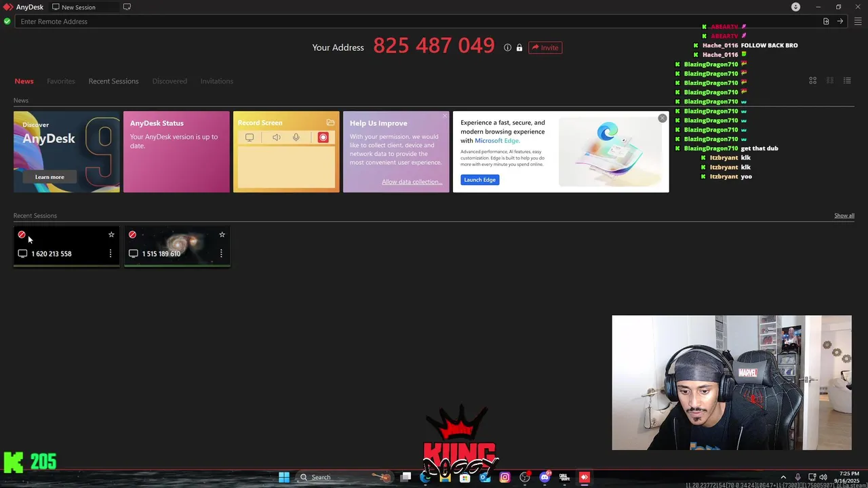
Task: Open the file transfer icon in the address bar
Action: 826,22
